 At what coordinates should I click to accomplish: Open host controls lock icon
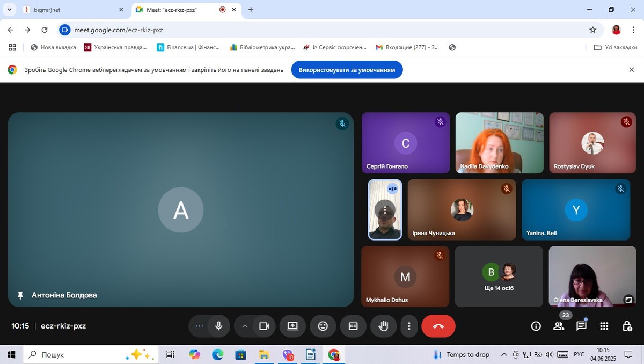[627, 326]
